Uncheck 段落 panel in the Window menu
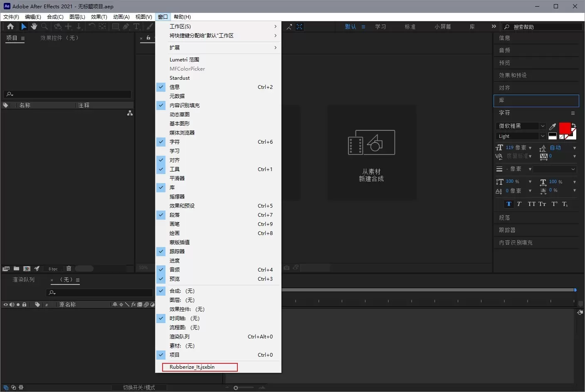 click(218, 215)
